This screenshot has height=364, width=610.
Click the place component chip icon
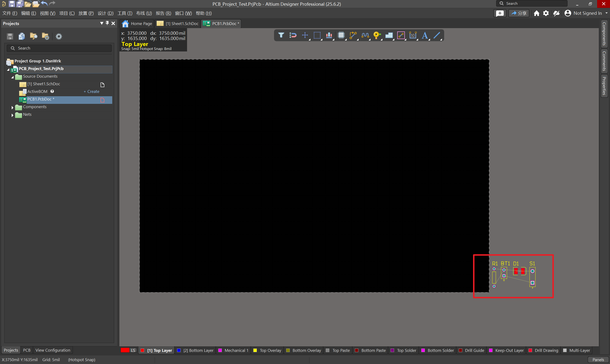coord(341,35)
